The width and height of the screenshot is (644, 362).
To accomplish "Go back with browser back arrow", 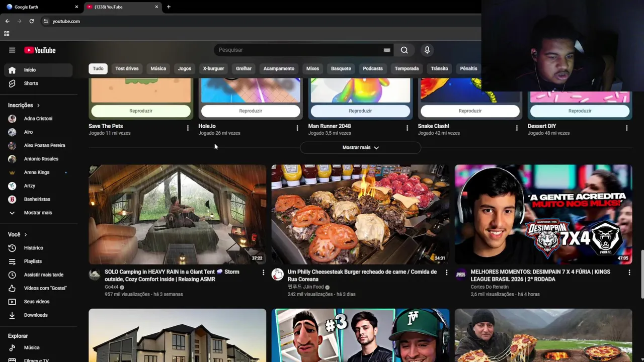I will coord(7,21).
